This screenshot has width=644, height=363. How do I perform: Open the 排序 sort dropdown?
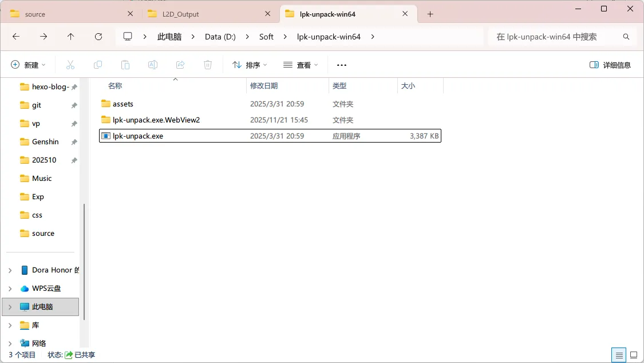250,65
